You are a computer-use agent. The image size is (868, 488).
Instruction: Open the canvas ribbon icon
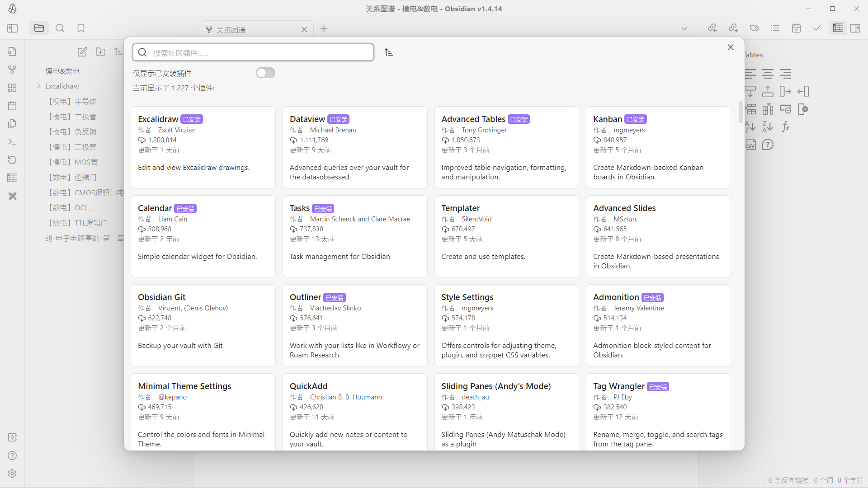[12, 88]
